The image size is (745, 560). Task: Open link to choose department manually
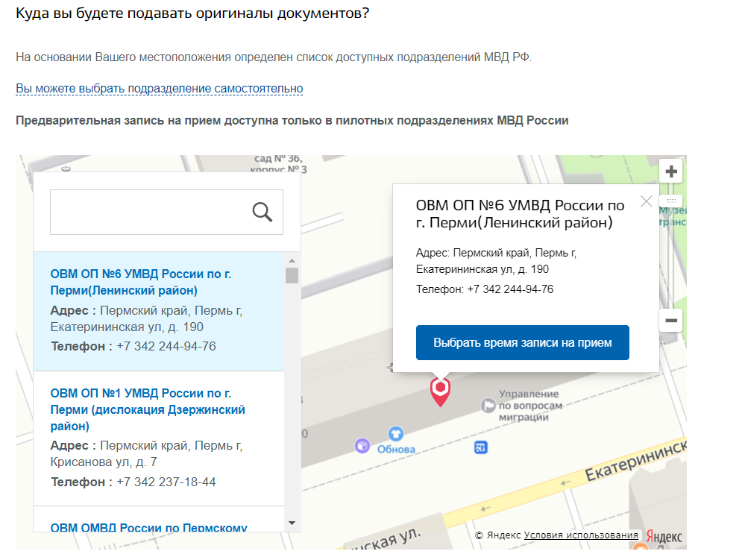click(x=159, y=89)
